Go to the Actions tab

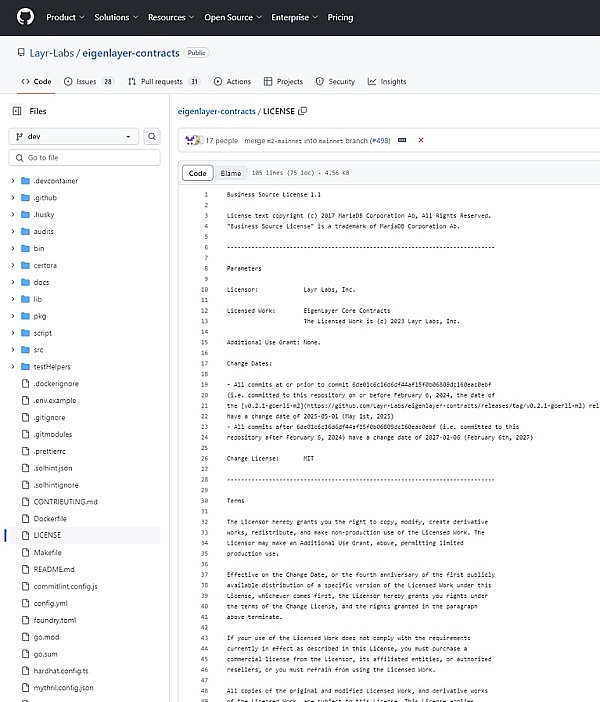click(x=231, y=81)
